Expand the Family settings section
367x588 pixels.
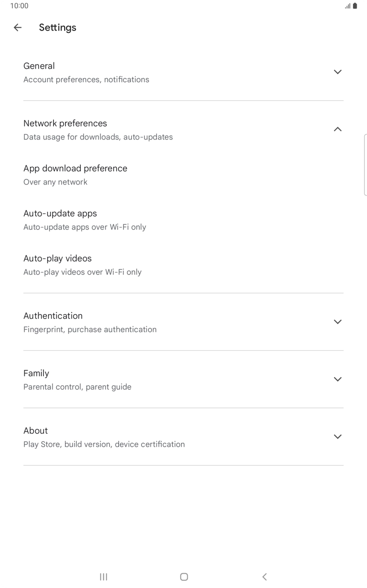[x=337, y=379]
